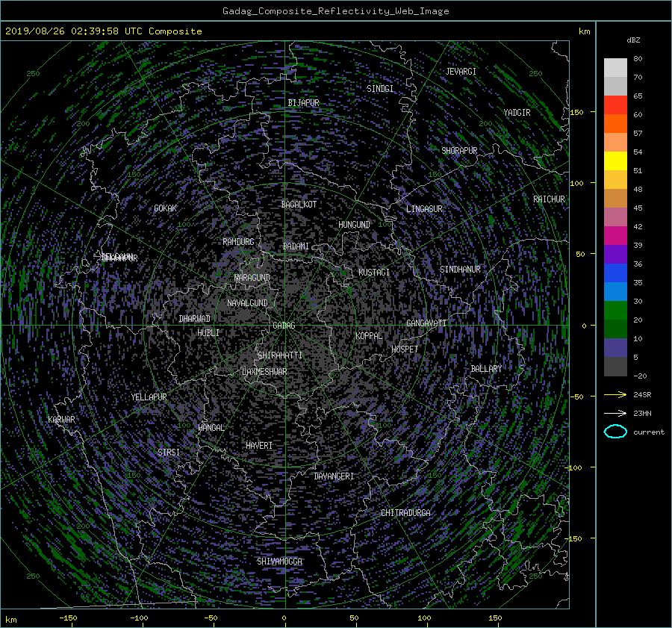This screenshot has height=628, width=672.
Task: Click the YELLAPUR city label
Action: click(149, 397)
